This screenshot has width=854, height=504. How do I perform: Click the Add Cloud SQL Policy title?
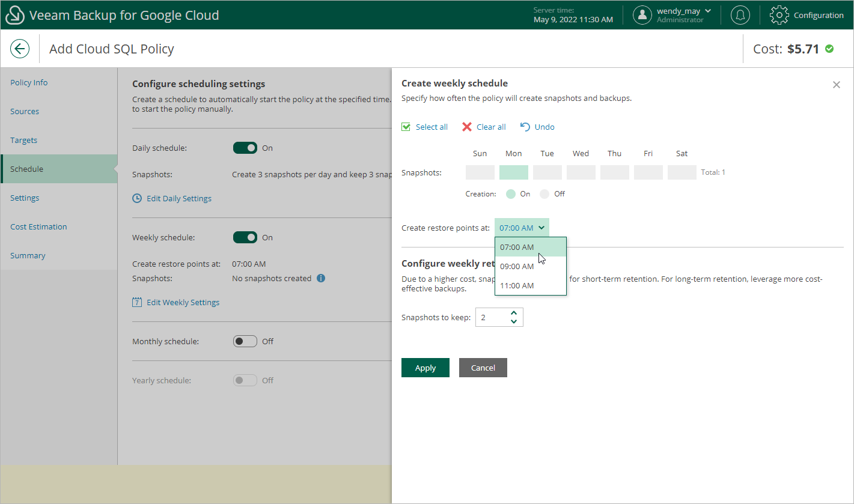pyautogui.click(x=112, y=49)
